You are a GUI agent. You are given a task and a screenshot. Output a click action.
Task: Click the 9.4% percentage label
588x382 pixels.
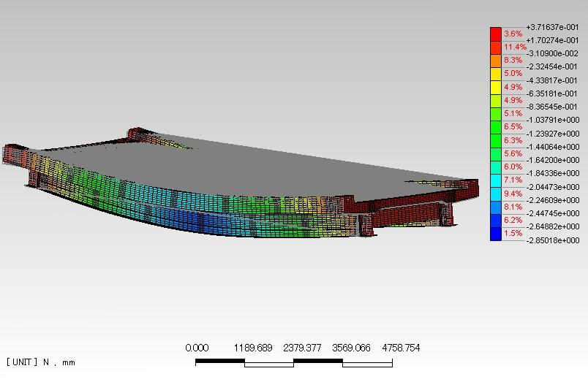coord(513,194)
